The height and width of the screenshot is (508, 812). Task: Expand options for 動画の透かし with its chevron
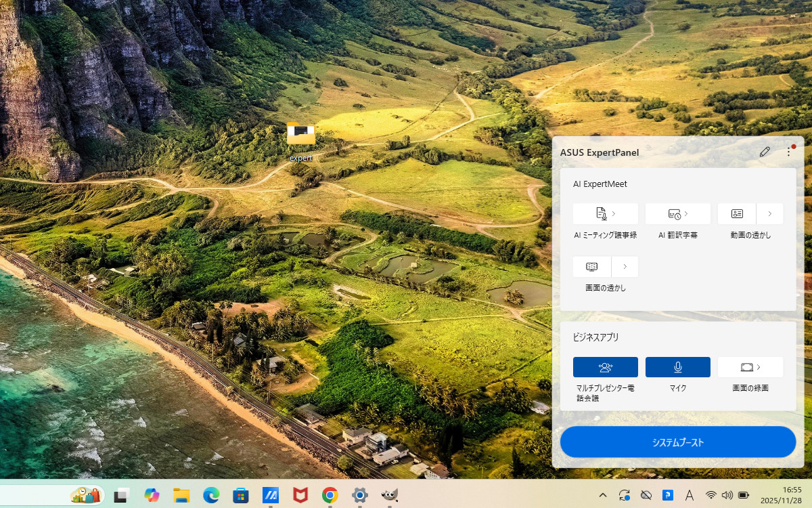click(770, 213)
